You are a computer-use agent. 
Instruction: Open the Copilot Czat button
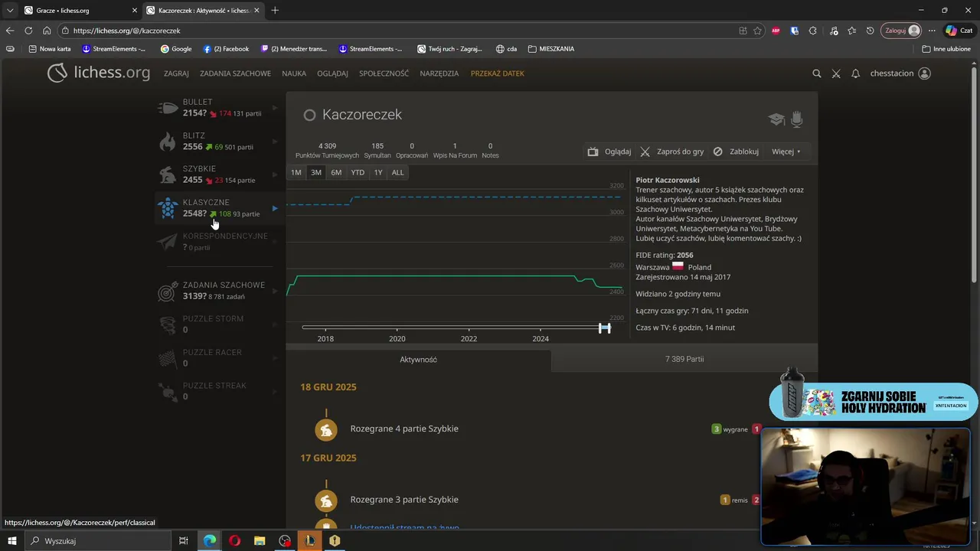pos(959,31)
